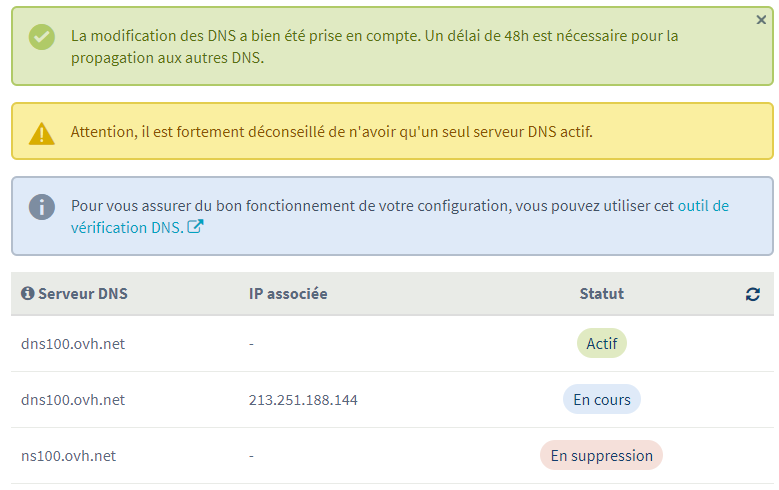Click the 'Statut' column header
This screenshot has height=490, width=779.
point(601,294)
